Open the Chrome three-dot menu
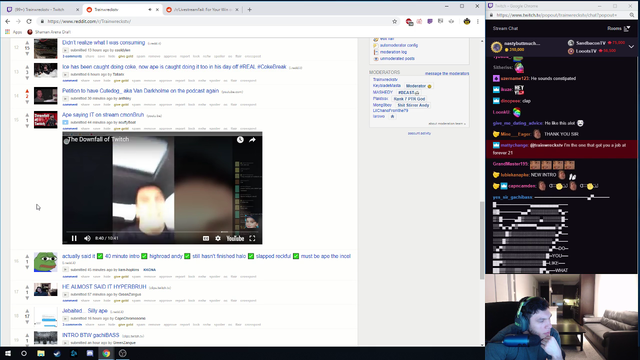The width and height of the screenshot is (640, 360). [x=478, y=21]
